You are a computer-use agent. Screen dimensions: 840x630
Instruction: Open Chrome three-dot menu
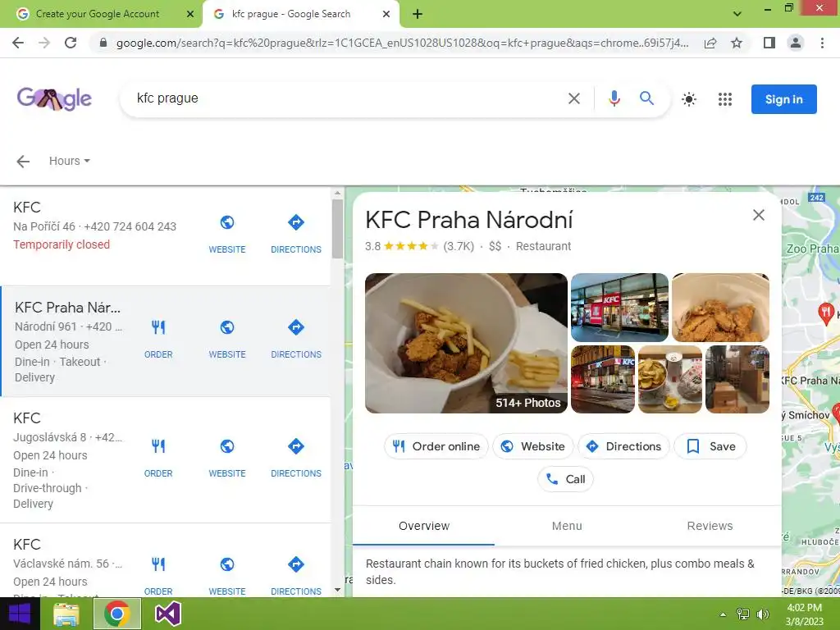point(822,43)
